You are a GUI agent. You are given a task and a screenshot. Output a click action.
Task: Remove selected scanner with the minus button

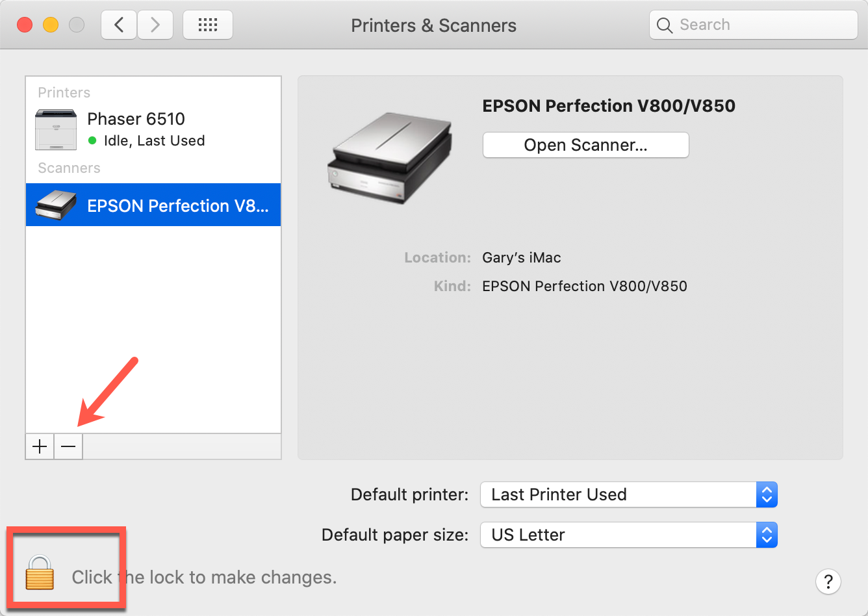click(x=68, y=446)
